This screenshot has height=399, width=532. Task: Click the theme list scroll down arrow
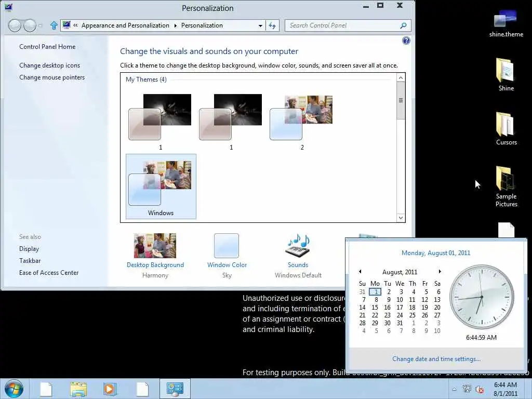pyautogui.click(x=401, y=218)
